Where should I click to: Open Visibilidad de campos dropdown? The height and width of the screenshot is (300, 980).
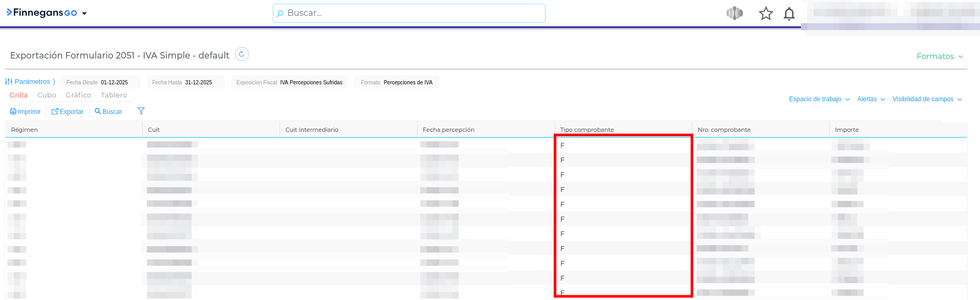(927, 99)
